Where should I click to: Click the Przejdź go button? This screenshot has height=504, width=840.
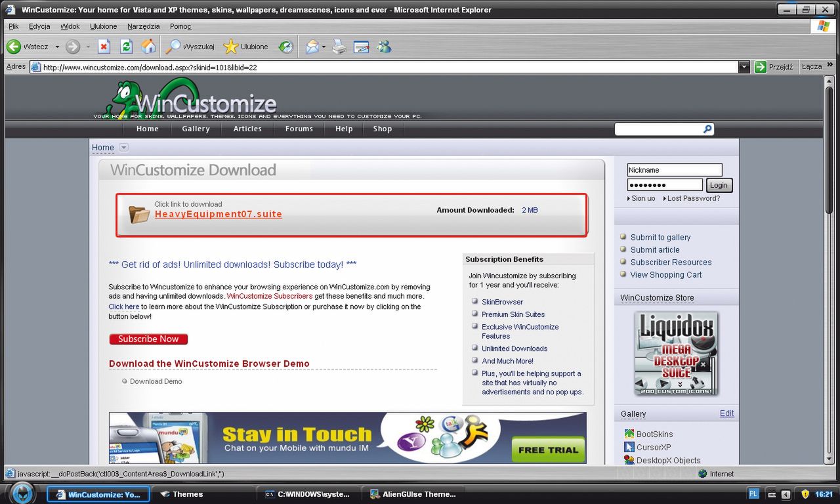774,66
